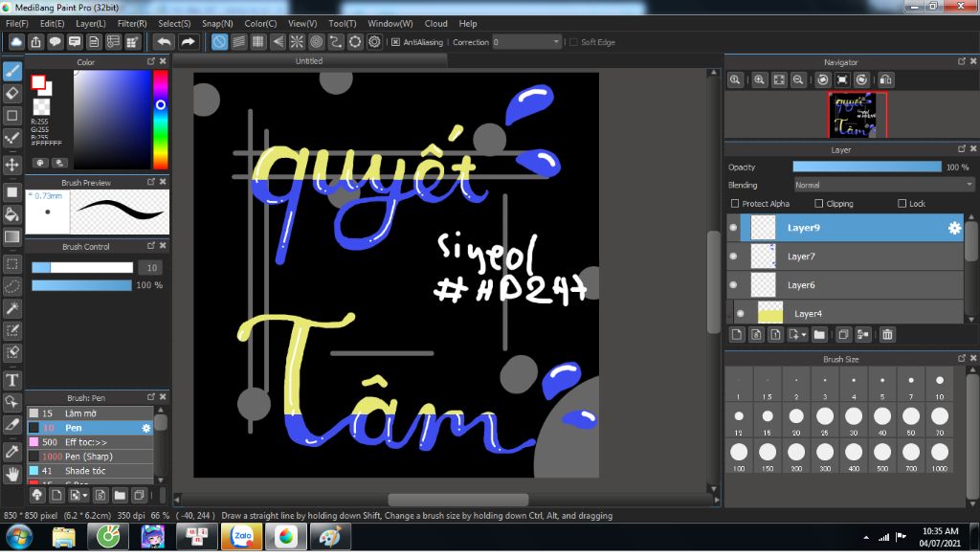Zoom out the Navigator view
The image size is (980, 558).
pyautogui.click(x=798, y=80)
